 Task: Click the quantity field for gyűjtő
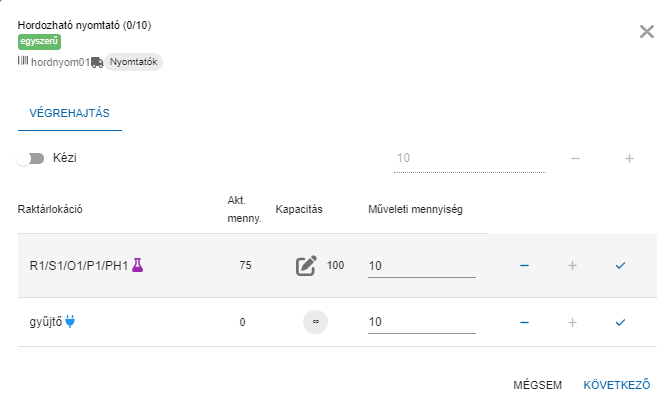tap(421, 322)
